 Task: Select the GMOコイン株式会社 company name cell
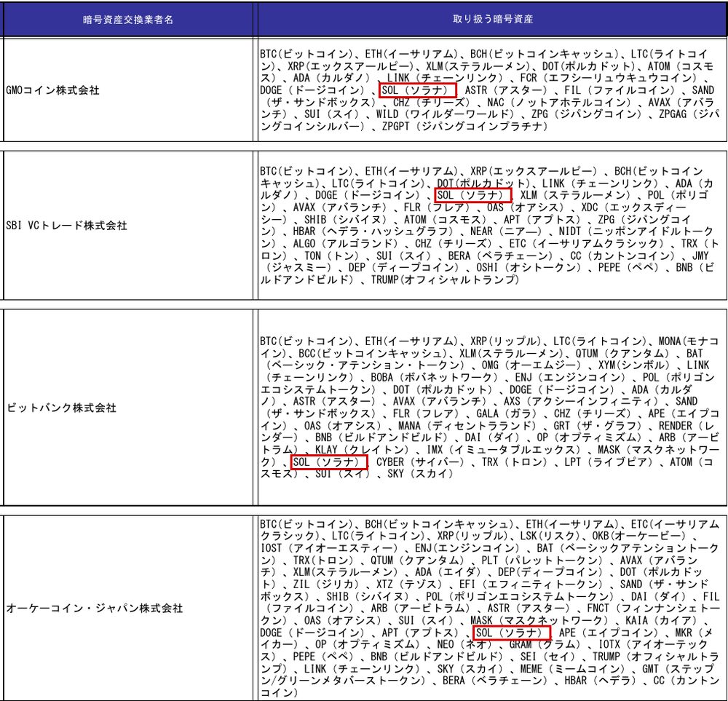point(128,90)
